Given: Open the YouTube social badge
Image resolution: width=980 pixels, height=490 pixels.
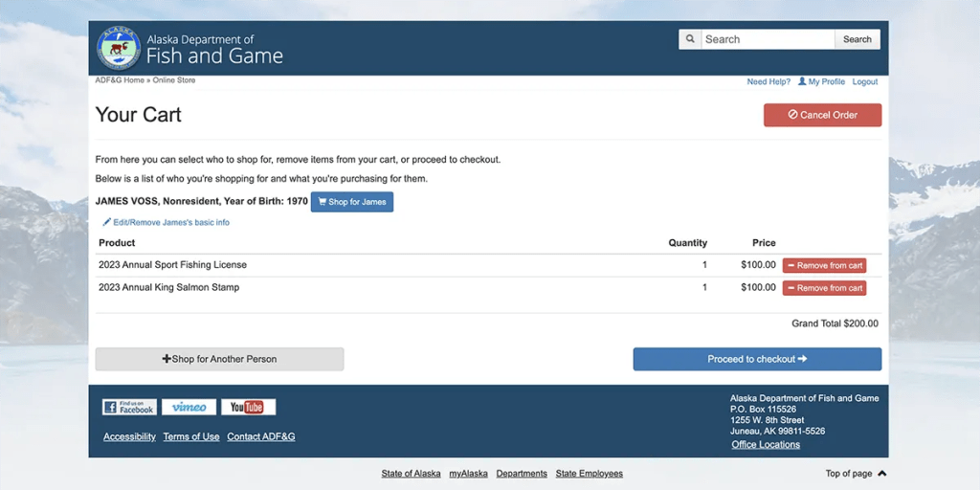Looking at the screenshot, I should [248, 407].
